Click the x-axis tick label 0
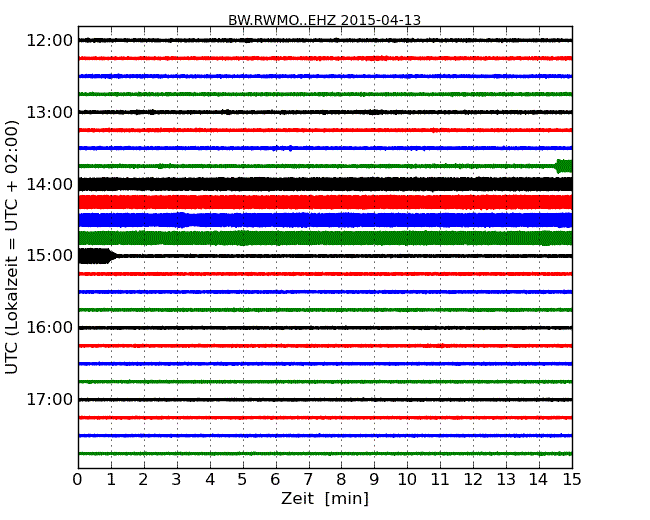This screenshot has width=650, height=520. [x=78, y=480]
